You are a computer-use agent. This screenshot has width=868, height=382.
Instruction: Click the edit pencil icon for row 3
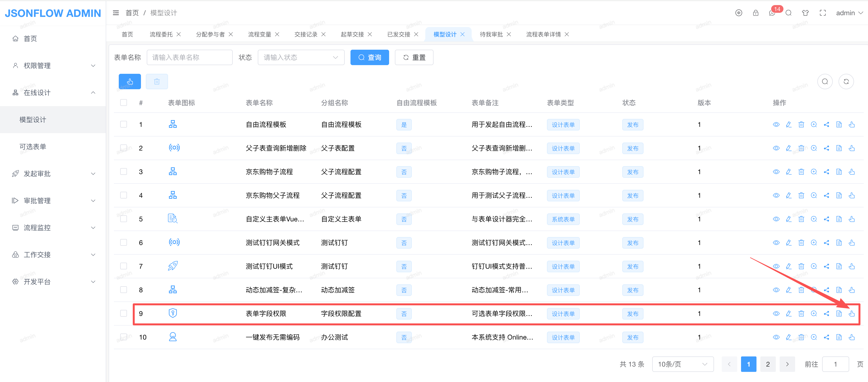(789, 172)
